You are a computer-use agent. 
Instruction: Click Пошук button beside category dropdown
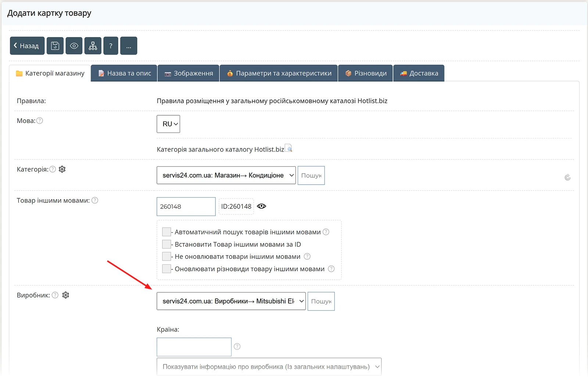[x=311, y=175]
